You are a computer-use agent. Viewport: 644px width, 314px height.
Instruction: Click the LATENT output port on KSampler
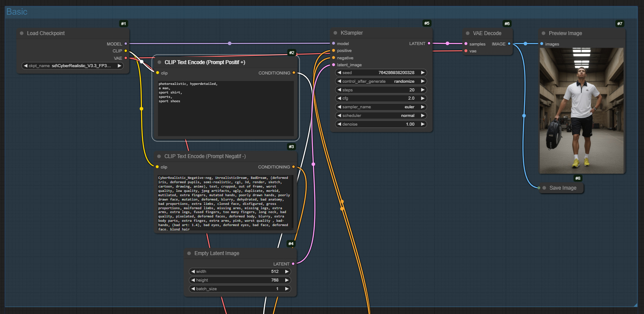429,43
